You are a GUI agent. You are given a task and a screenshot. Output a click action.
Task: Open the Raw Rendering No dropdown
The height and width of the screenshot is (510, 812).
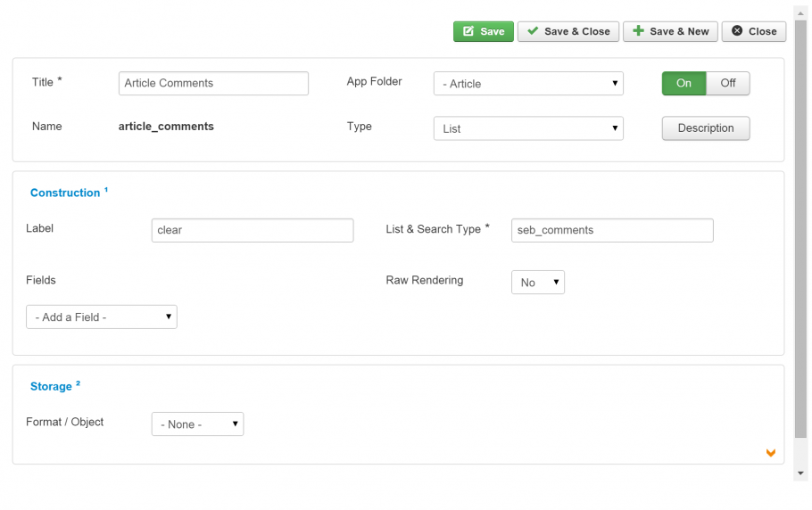(537, 283)
